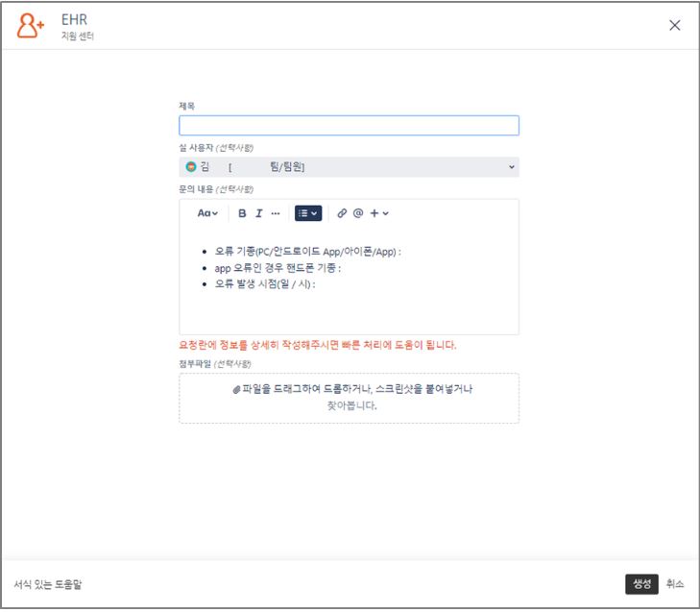This screenshot has height=612, width=700.
Task: Click the app 오류인 경우 핸드폰 기종 line
Action: pos(278,268)
